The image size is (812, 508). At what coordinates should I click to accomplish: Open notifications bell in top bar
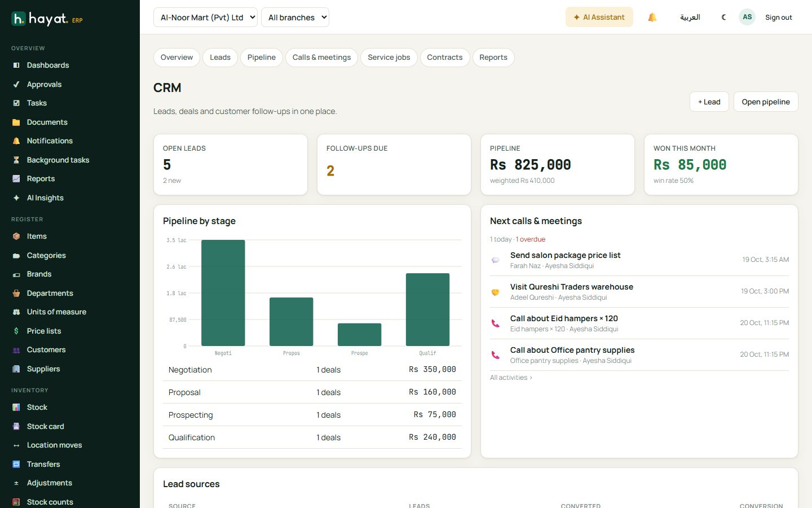(652, 17)
